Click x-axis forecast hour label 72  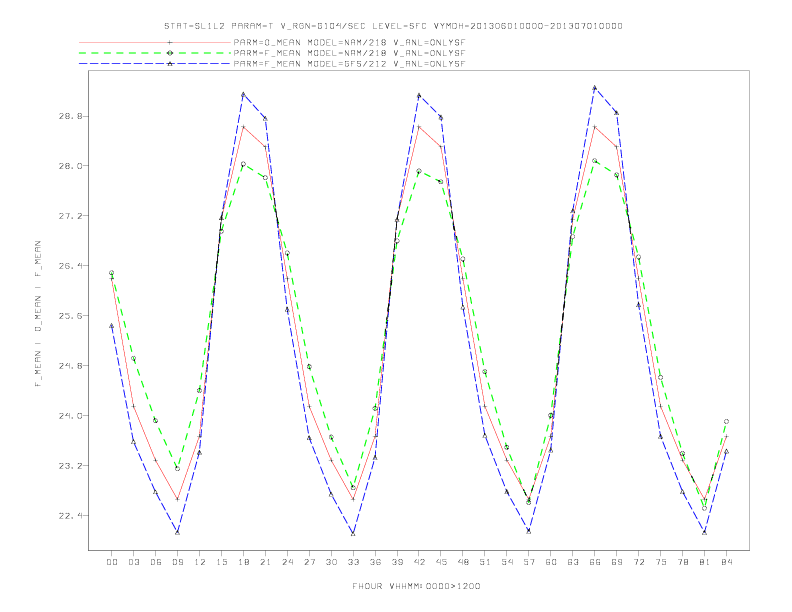638,562
